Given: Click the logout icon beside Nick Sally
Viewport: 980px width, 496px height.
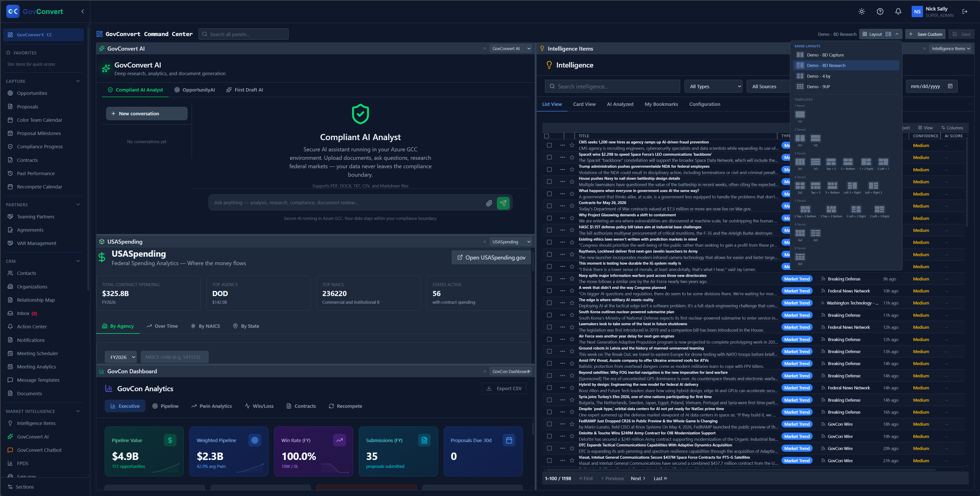Looking at the screenshot, I should pyautogui.click(x=965, y=12).
